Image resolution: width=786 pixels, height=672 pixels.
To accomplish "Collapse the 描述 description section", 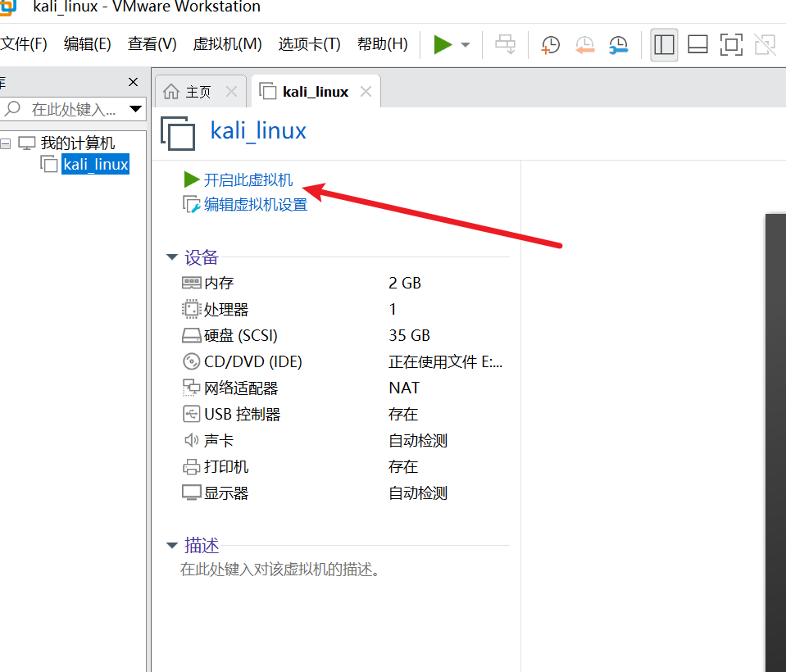I will (172, 545).
